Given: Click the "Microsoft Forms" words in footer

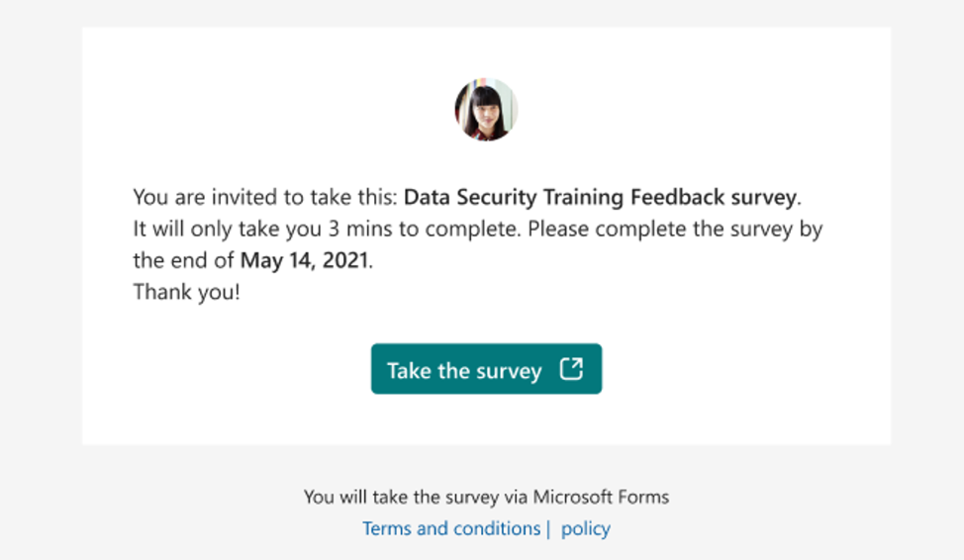Looking at the screenshot, I should 601,497.
